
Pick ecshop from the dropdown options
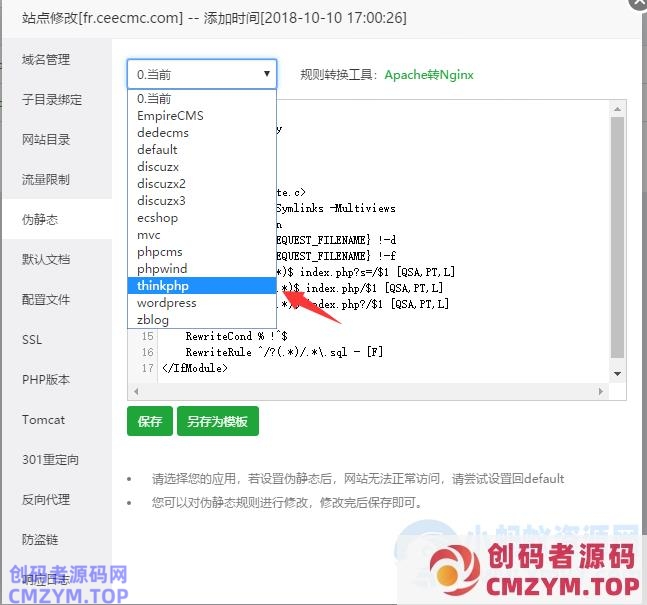(x=157, y=217)
